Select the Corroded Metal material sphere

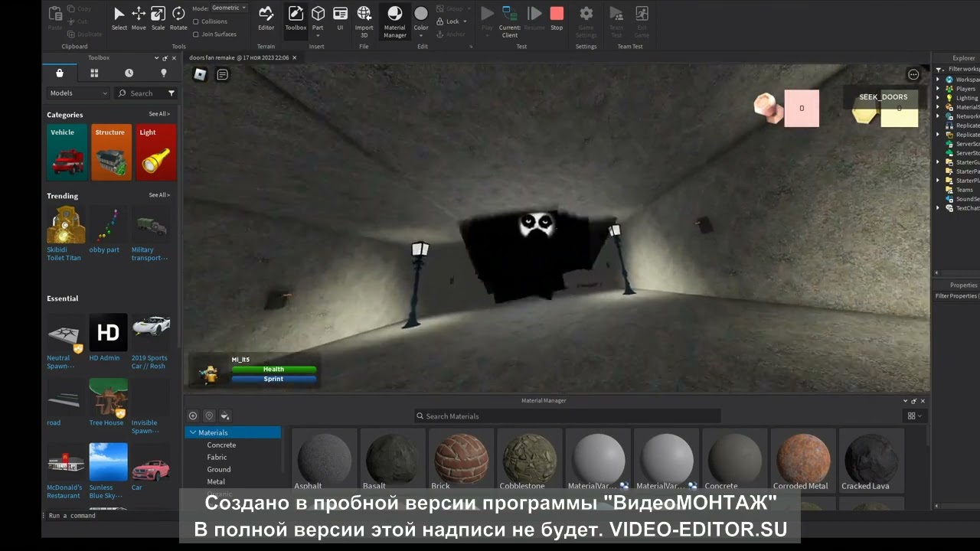click(803, 459)
